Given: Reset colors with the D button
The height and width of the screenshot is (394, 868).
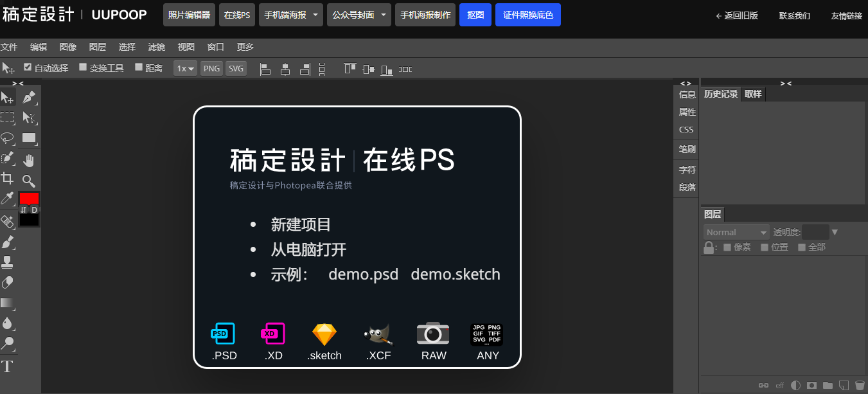Looking at the screenshot, I should pyautogui.click(x=35, y=210).
